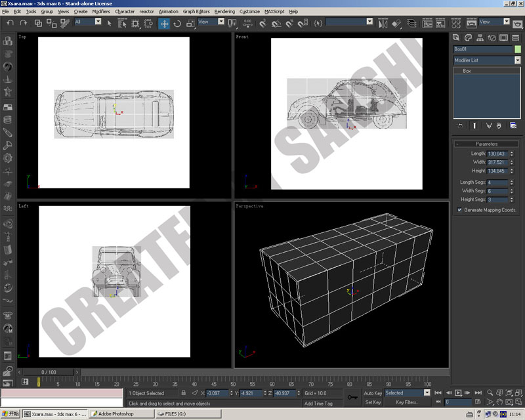Viewport: 525px width, 420px height.
Task: Open the Rendering menu
Action: [224, 11]
